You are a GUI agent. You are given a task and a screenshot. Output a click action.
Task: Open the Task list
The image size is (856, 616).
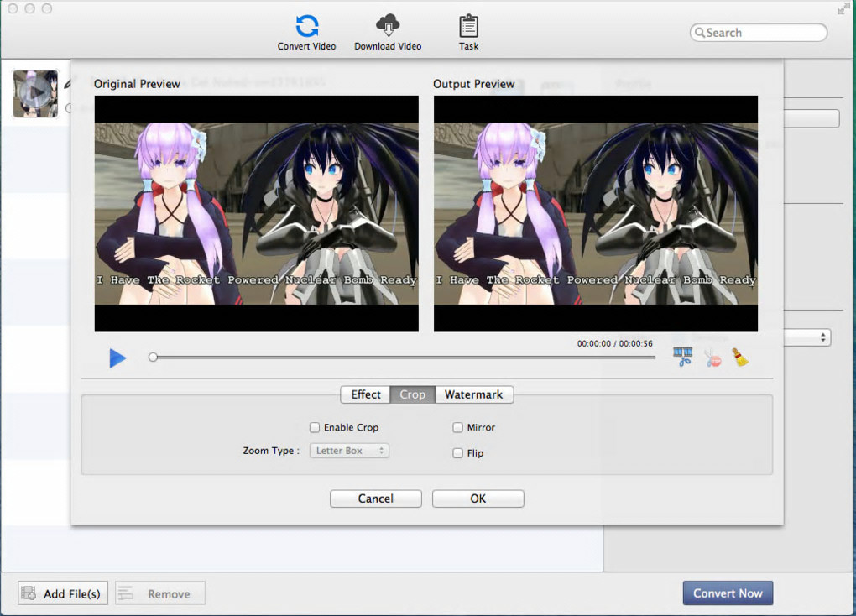468,32
